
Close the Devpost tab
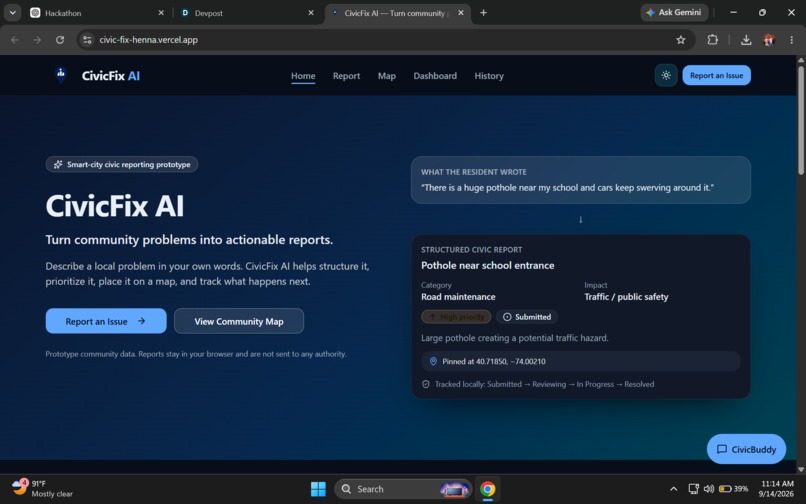tap(310, 13)
